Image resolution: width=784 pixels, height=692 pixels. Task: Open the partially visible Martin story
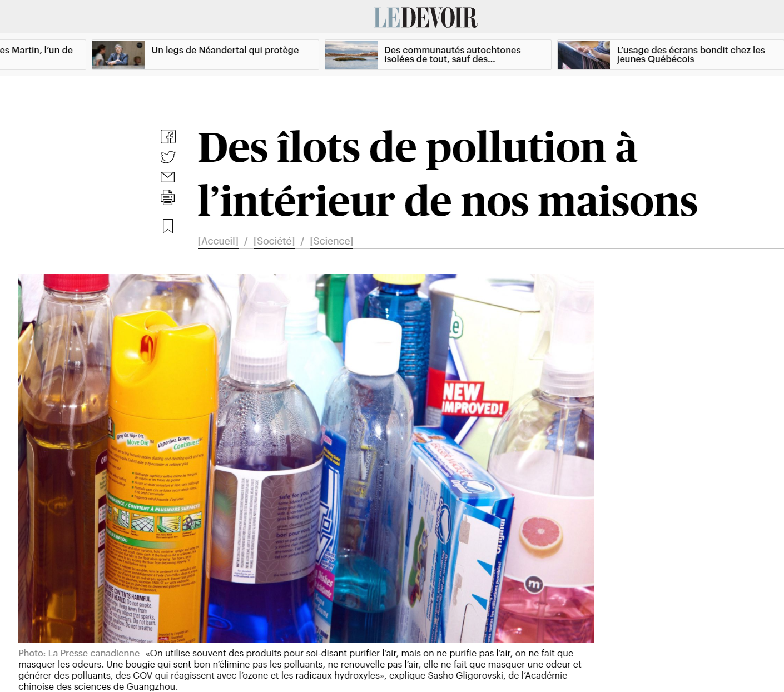tap(36, 50)
